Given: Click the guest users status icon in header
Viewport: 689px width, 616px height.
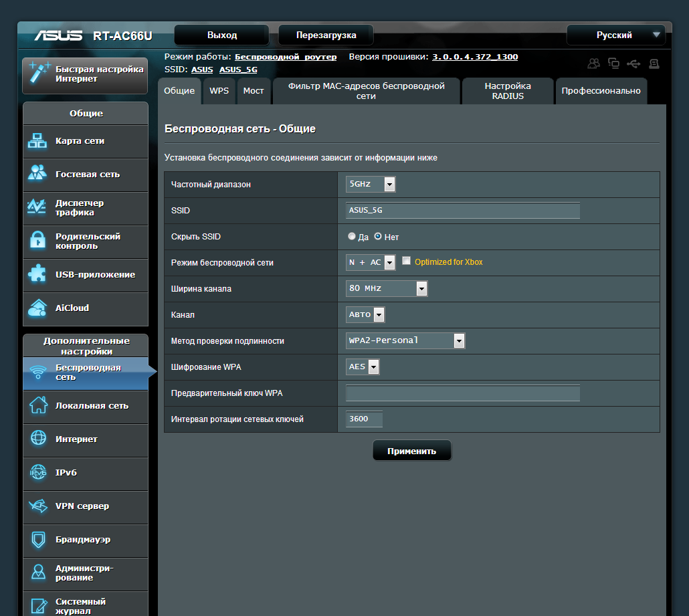Looking at the screenshot, I should coord(593,64).
